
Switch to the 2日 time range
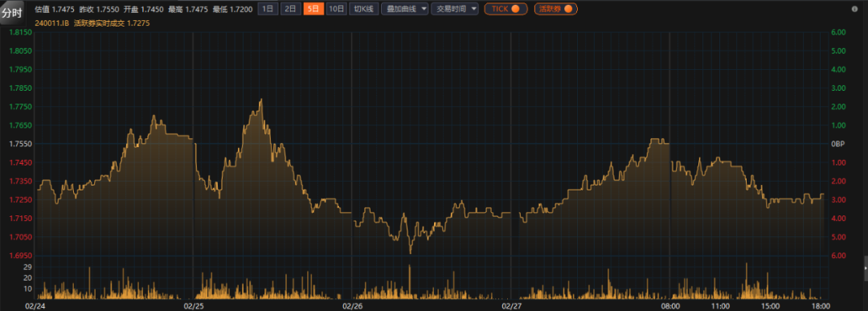(290, 9)
